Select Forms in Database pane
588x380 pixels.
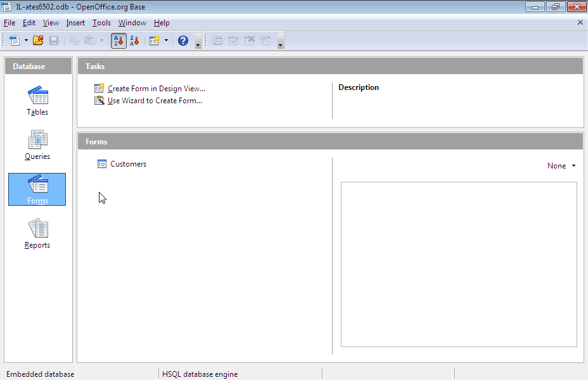(x=37, y=189)
